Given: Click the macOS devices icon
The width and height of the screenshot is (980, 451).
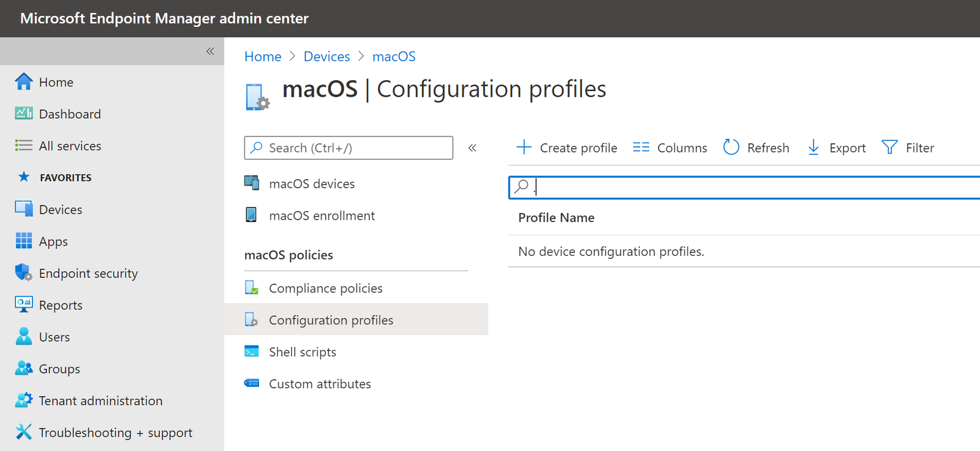Looking at the screenshot, I should [x=252, y=182].
